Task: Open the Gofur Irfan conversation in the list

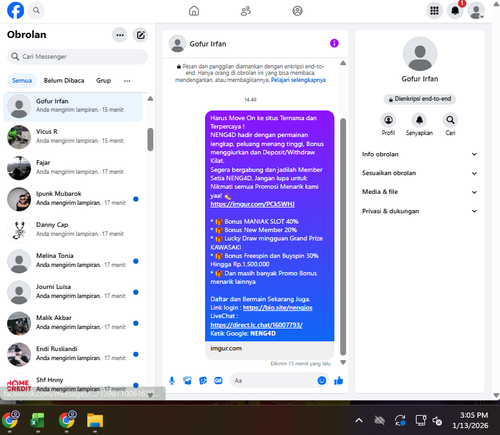Action: coord(73,107)
